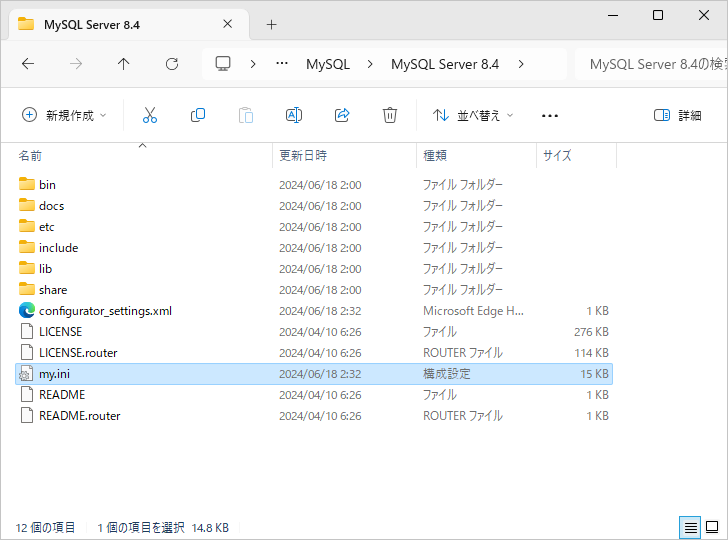
Task: Maximize the Explorer window
Action: (657, 15)
